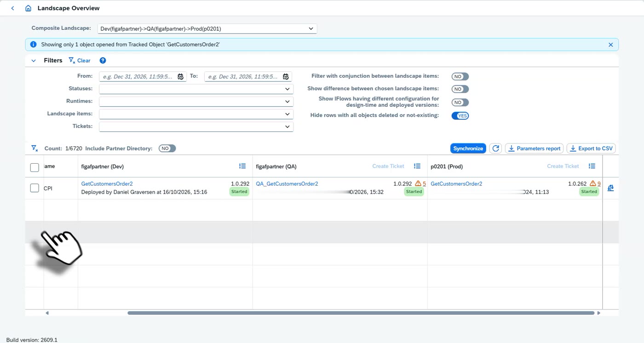The width and height of the screenshot is (644, 343).
Task: Click the horizontal table scrollbar thumb
Action: [x=361, y=313]
